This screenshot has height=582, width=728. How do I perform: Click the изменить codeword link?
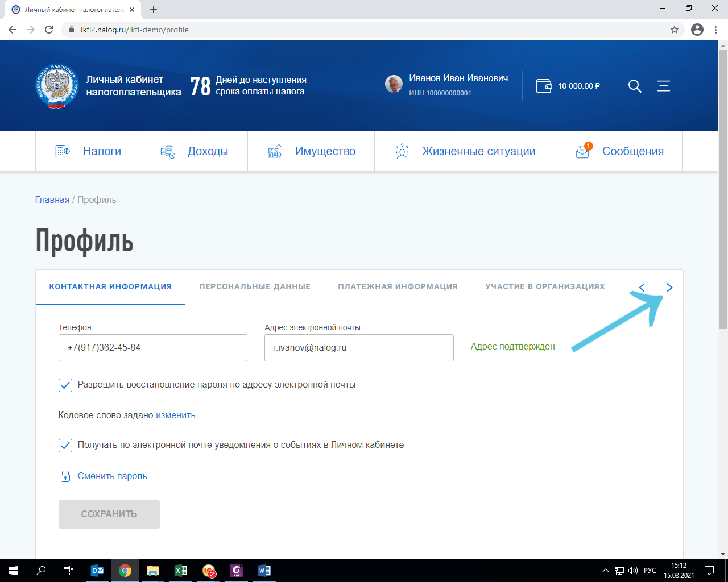click(x=175, y=415)
